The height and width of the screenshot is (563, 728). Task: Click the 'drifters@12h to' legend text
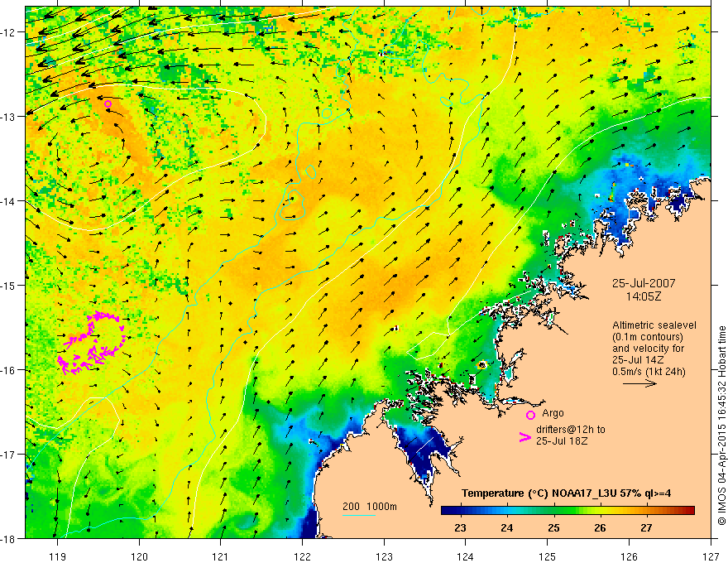coord(571,430)
